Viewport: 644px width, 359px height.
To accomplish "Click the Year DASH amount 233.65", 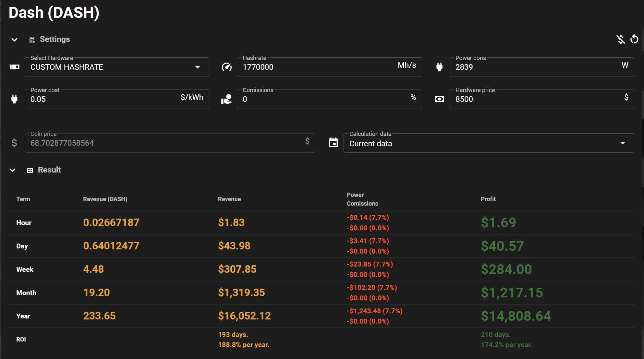I will 99,316.
